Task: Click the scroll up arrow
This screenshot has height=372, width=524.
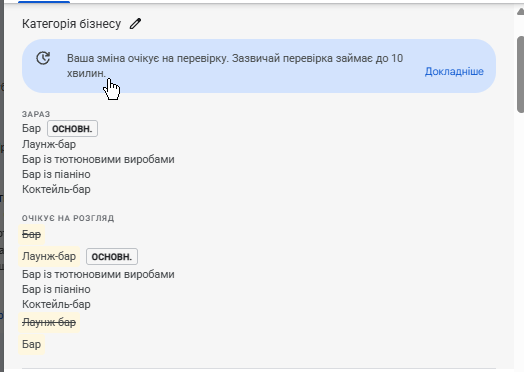Action: tap(520, 12)
